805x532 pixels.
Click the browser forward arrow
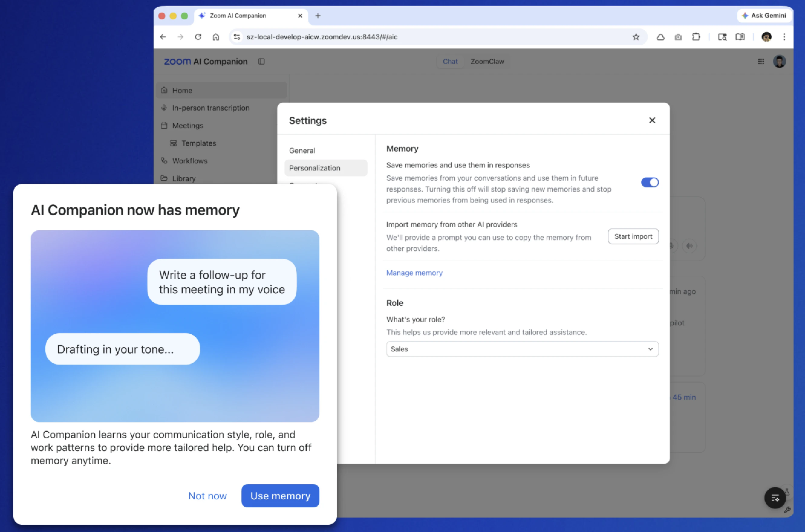tap(180, 37)
